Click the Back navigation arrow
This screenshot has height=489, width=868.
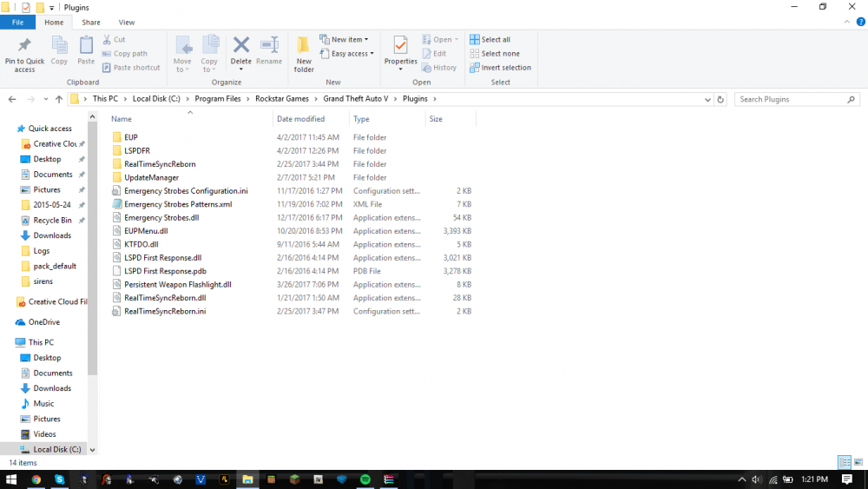point(12,99)
